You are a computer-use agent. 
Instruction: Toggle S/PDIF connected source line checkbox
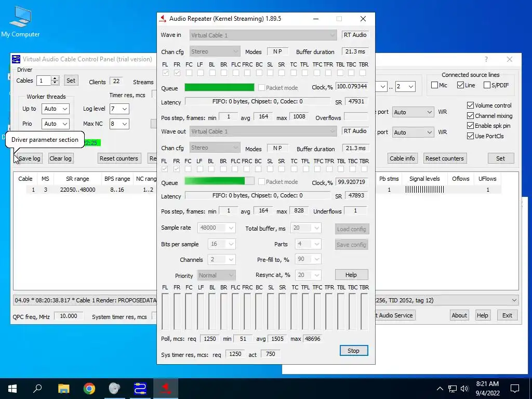[487, 85]
